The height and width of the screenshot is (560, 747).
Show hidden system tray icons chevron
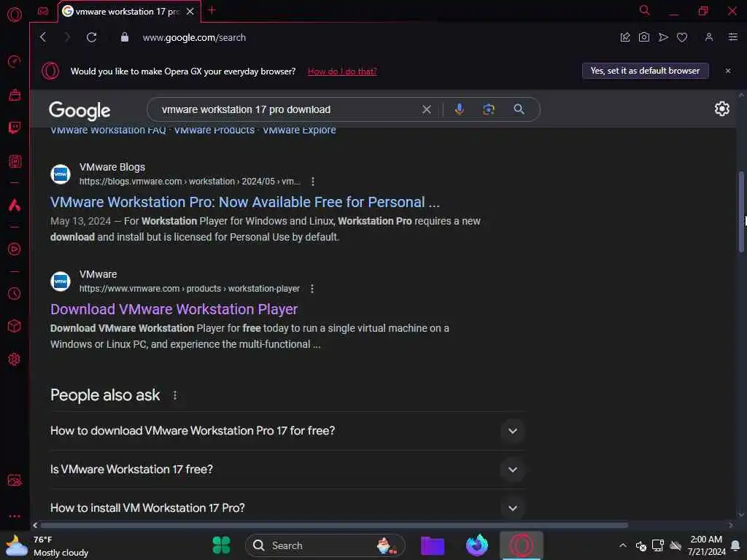point(623,545)
